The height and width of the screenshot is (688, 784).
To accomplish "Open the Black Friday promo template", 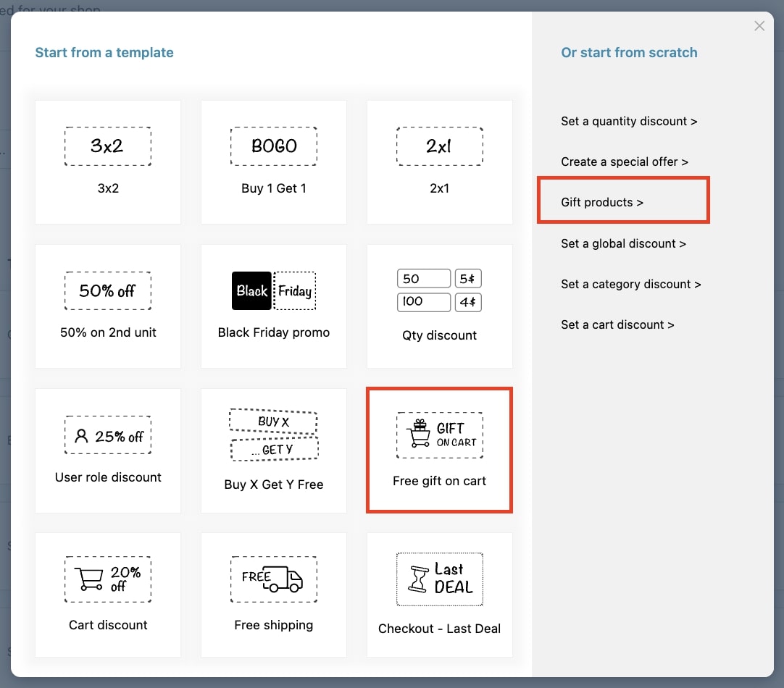I will (x=273, y=306).
